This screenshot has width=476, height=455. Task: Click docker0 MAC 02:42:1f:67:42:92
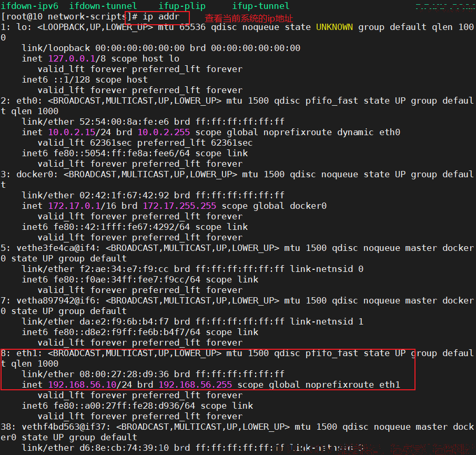[x=124, y=196]
